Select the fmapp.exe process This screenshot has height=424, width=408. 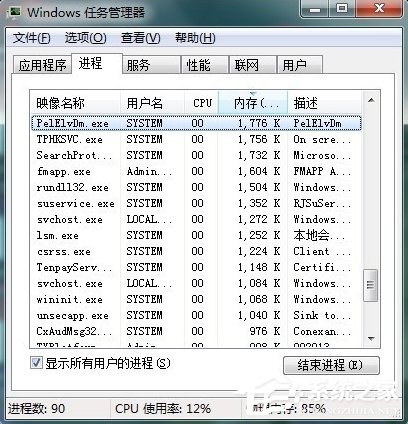pos(196,171)
